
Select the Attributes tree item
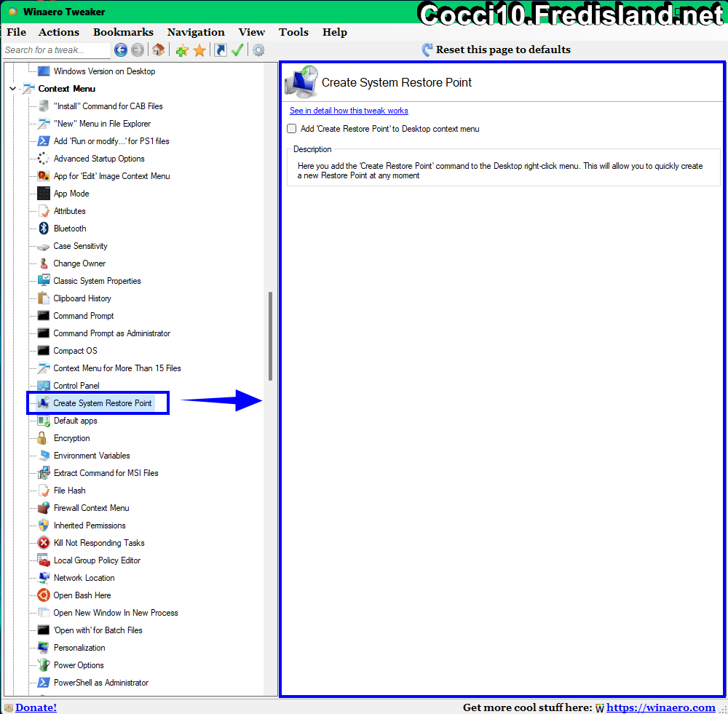pos(70,211)
